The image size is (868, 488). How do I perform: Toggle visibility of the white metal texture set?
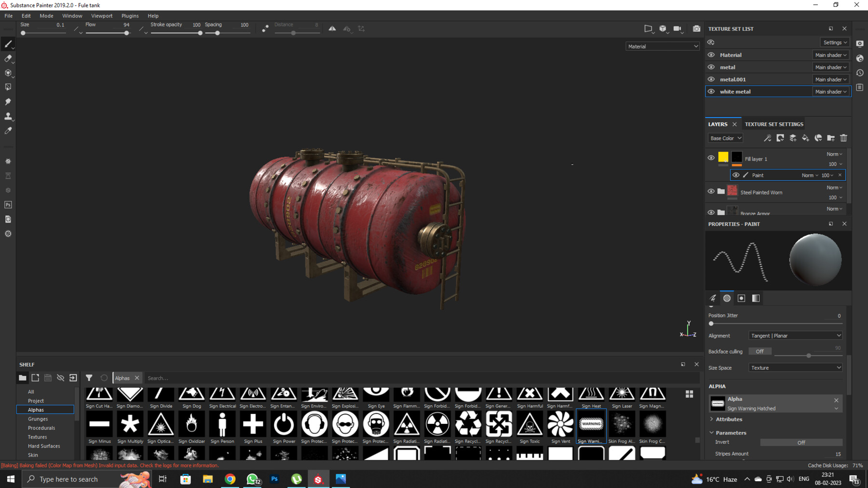tap(711, 91)
